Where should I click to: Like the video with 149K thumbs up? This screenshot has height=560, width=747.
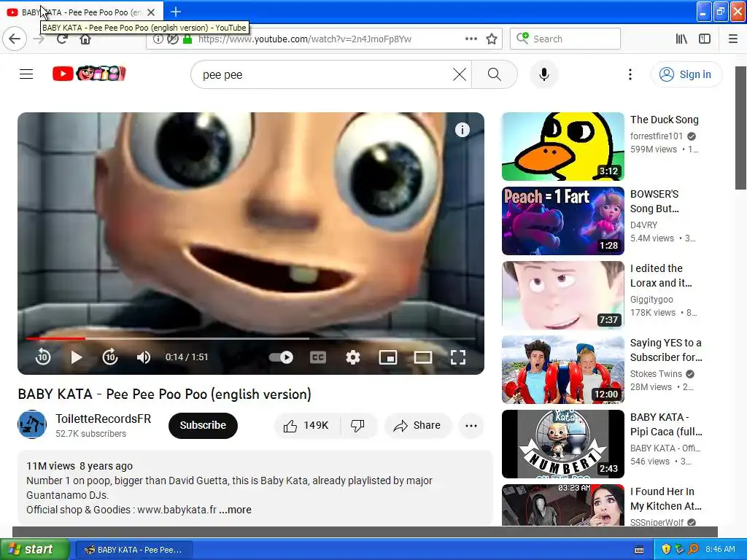[307, 425]
